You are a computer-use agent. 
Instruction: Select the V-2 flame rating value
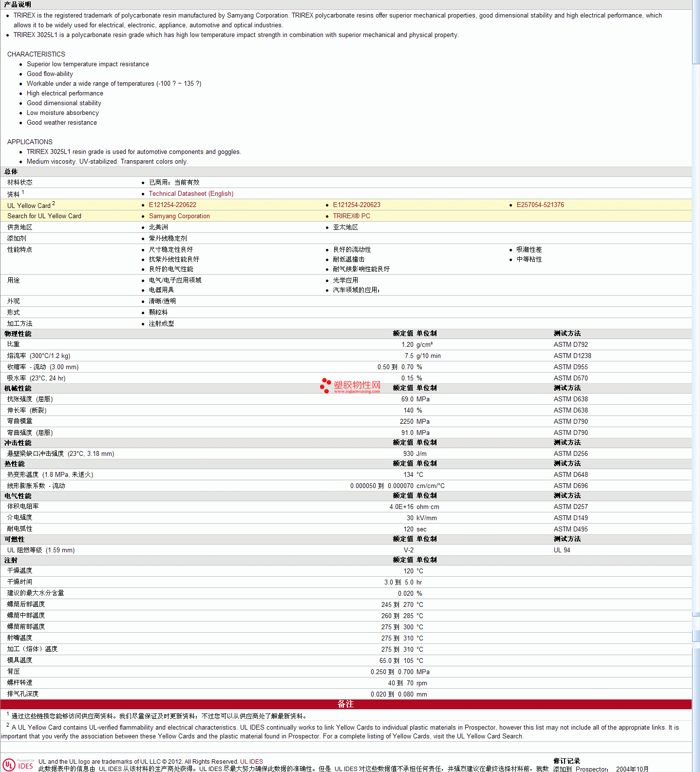(x=409, y=550)
